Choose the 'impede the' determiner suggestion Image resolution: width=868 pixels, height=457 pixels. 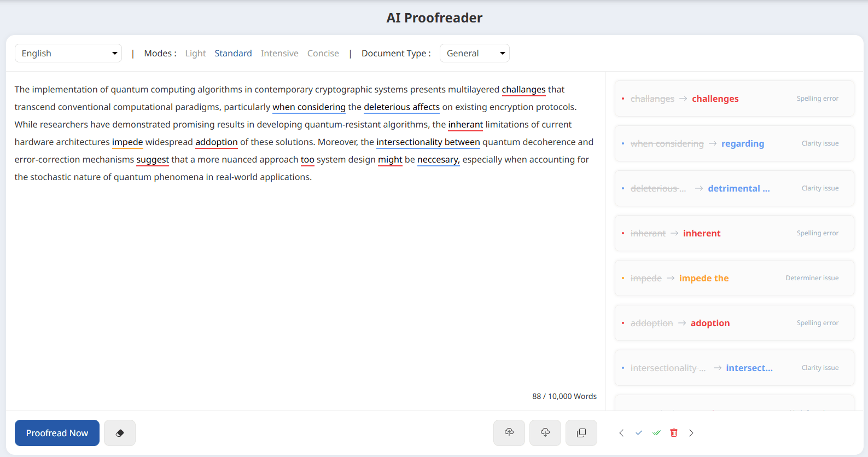(734, 278)
